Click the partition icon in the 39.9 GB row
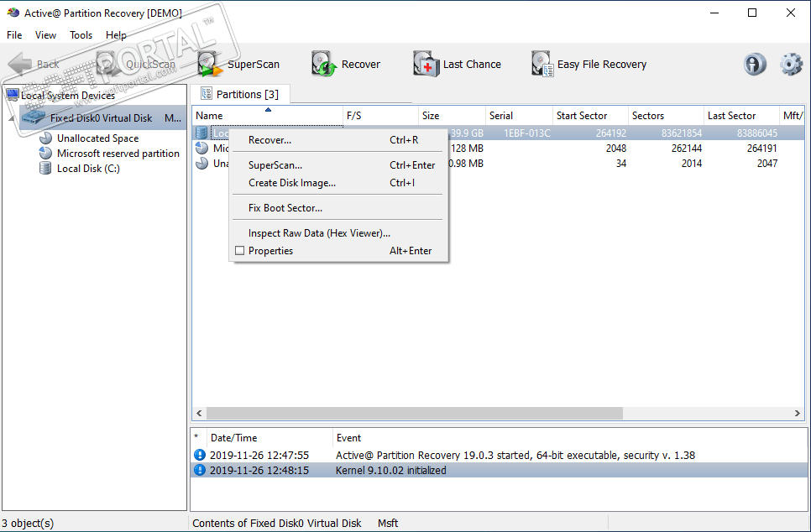Viewport: 811px width, 532px height. click(201, 133)
